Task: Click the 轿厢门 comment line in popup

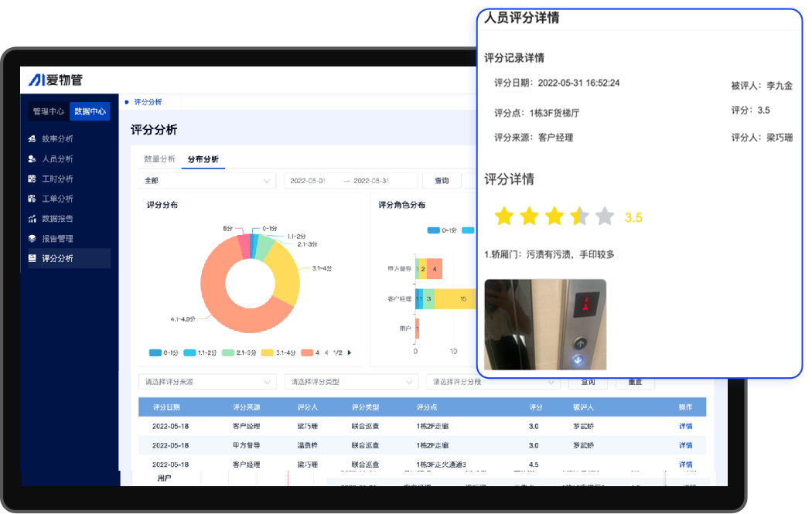Action: (549, 254)
